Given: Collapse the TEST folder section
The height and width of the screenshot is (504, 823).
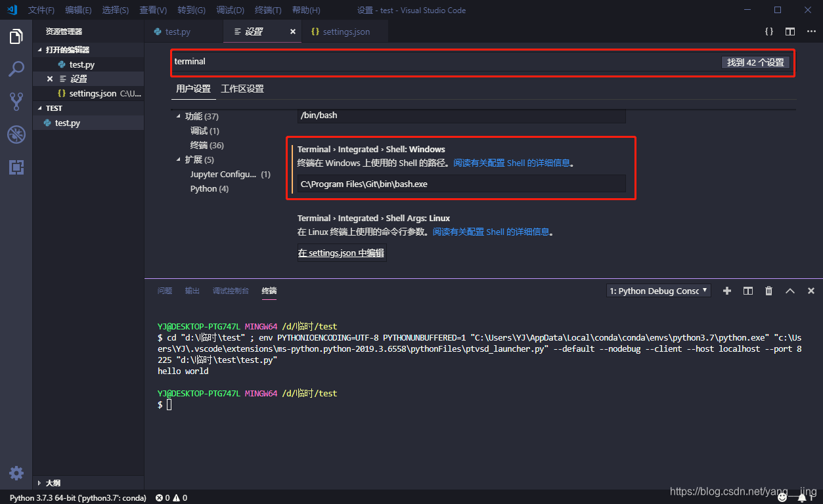Looking at the screenshot, I should tap(88, 108).
